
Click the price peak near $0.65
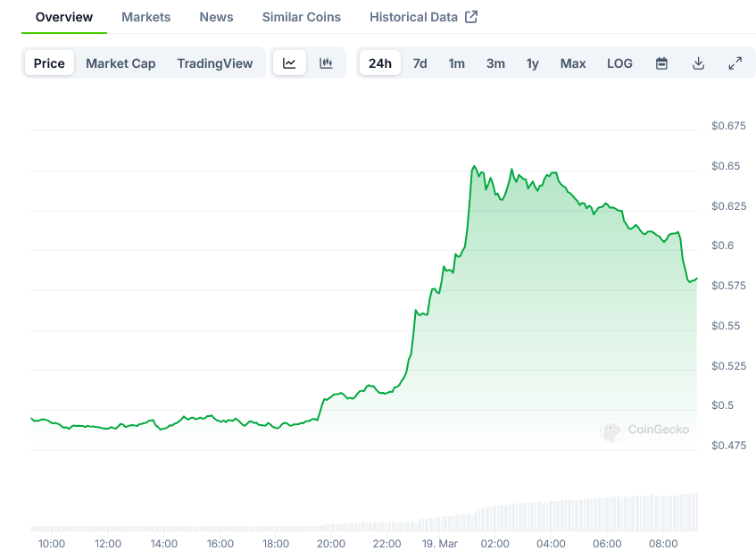[x=474, y=166]
